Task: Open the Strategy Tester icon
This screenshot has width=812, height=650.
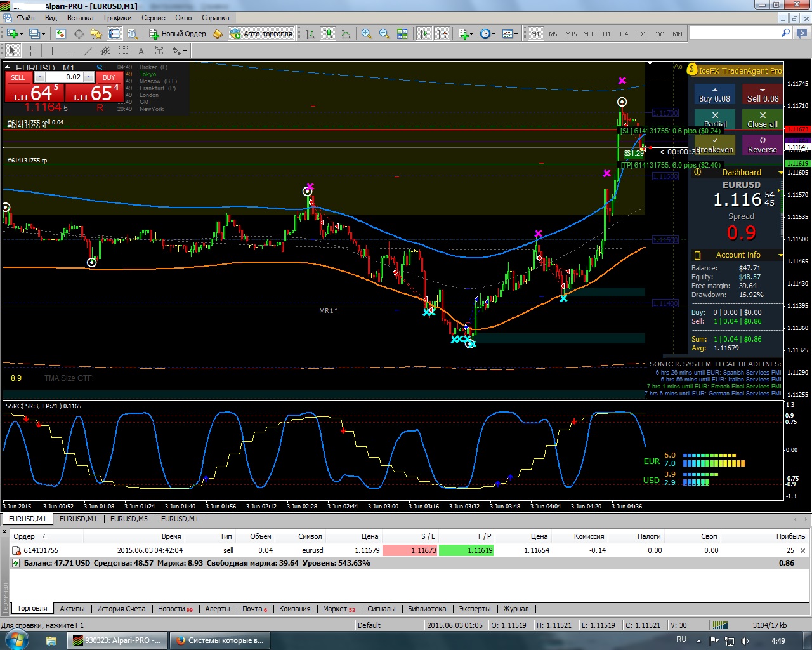Action: [132, 34]
